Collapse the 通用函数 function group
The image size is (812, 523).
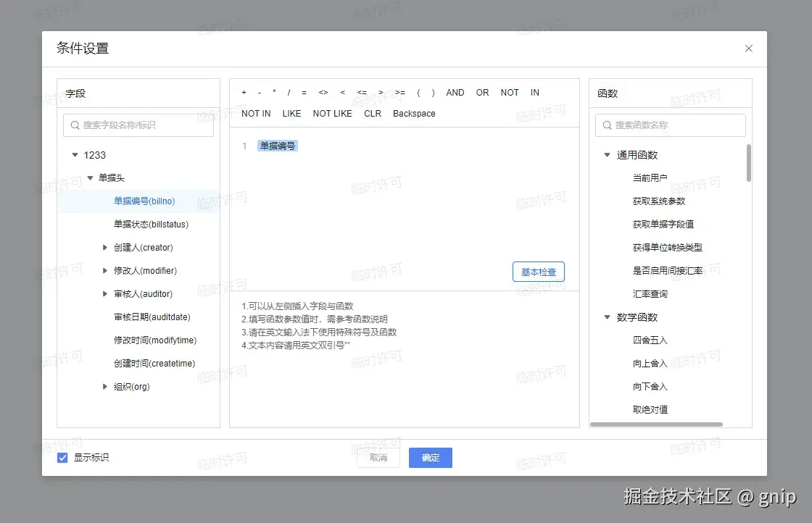607,154
